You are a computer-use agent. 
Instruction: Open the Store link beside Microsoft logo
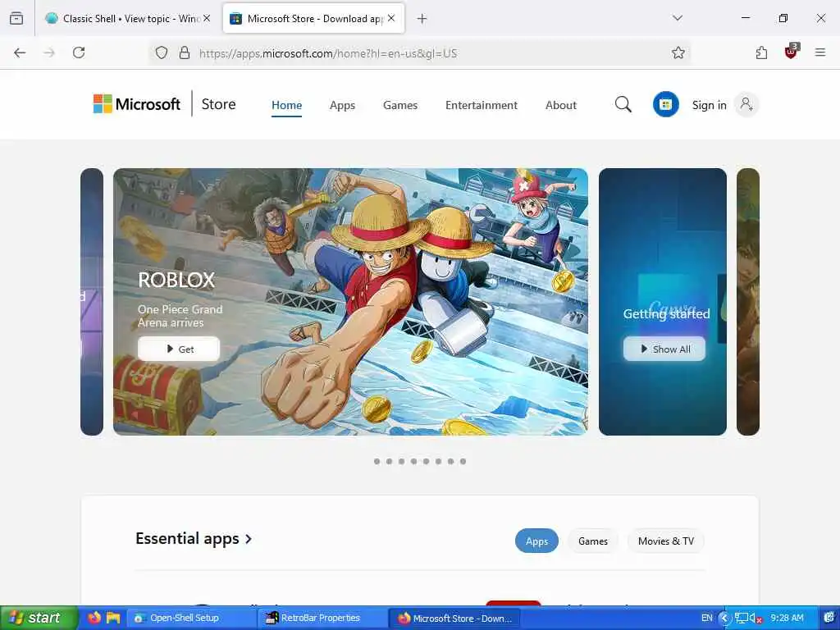[218, 104]
